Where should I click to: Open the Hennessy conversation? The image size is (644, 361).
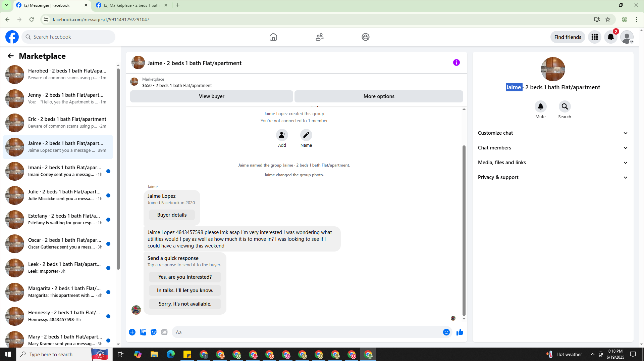[x=58, y=316]
